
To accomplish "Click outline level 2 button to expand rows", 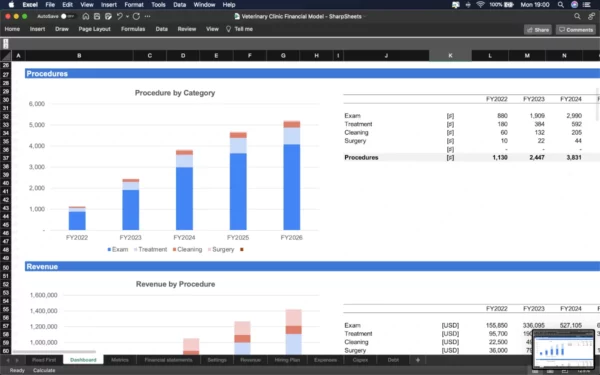I will 6,46.
